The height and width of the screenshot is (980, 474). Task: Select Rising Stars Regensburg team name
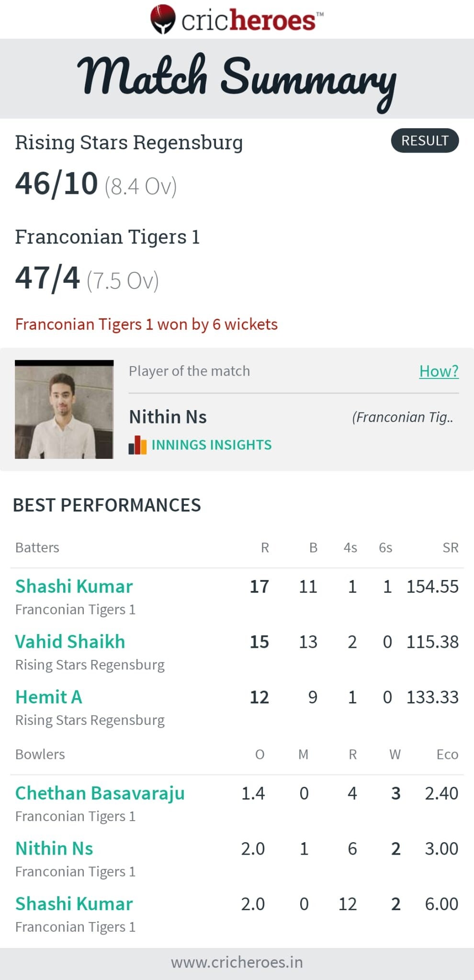tap(129, 143)
